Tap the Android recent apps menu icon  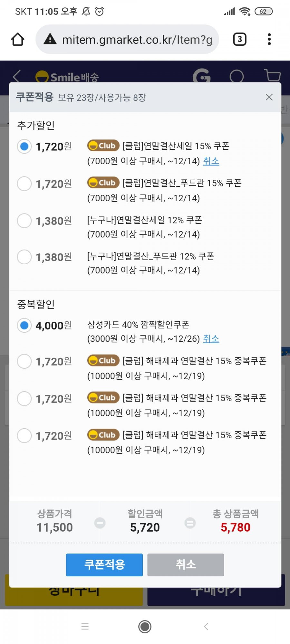pyautogui.click(x=85, y=626)
